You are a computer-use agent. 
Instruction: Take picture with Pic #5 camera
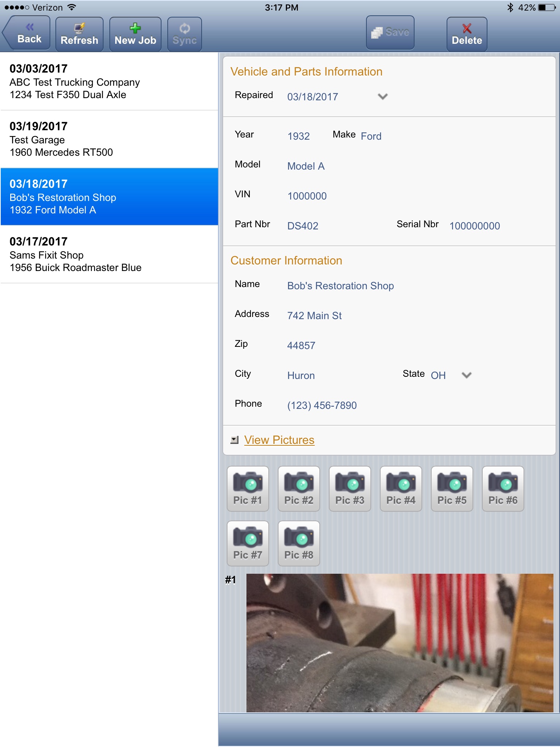452,489
